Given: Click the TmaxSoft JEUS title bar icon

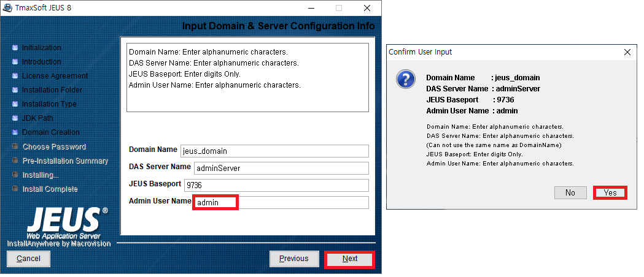Looking at the screenshot, I should [7, 8].
